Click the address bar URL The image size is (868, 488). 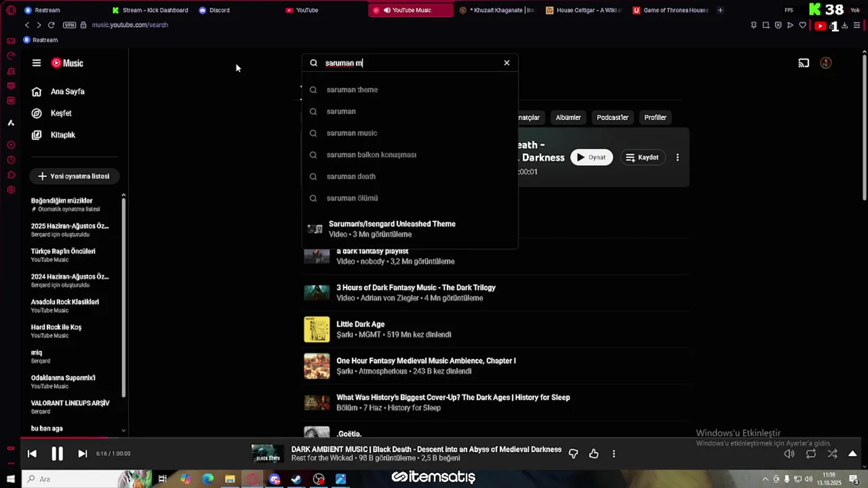pyautogui.click(x=130, y=25)
